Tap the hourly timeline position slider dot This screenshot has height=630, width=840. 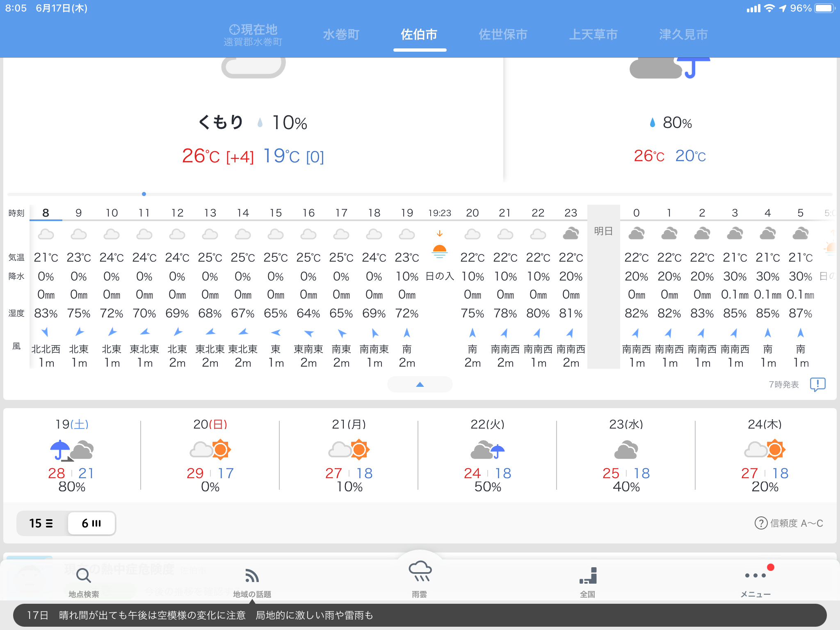point(144,194)
